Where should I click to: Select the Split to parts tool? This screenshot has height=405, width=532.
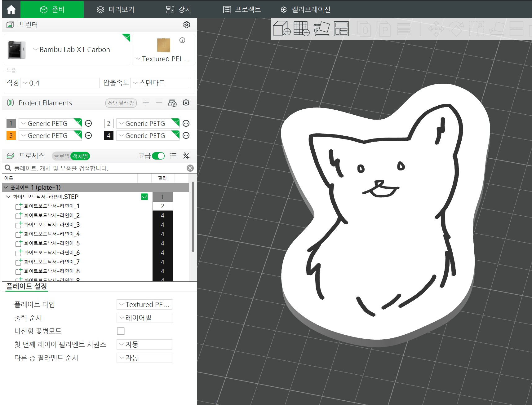pyautogui.click(x=383, y=29)
